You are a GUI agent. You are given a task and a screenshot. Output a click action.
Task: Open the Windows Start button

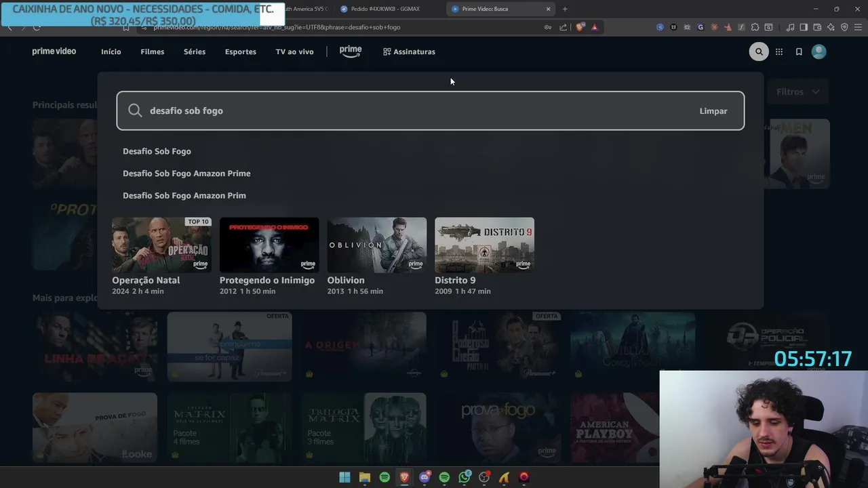tap(344, 477)
